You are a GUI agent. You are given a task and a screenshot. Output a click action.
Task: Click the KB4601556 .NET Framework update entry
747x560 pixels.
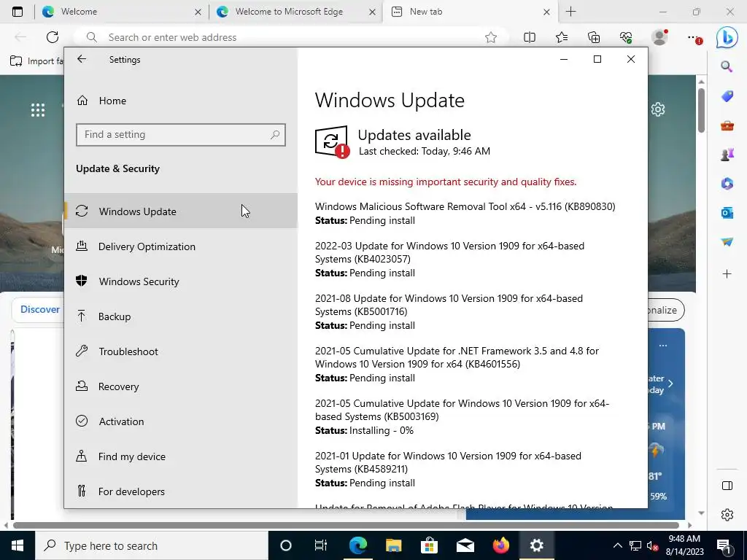457,365
